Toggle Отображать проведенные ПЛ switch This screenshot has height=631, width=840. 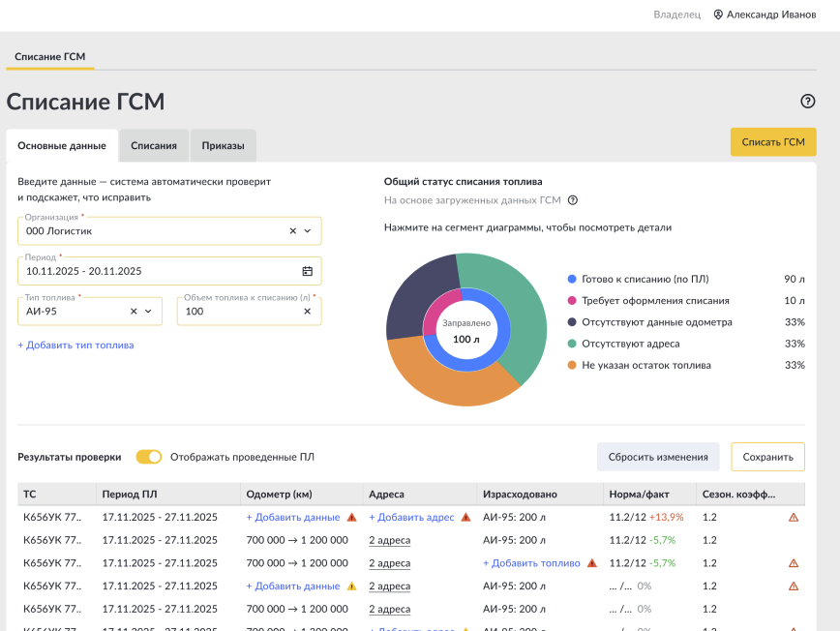(149, 457)
